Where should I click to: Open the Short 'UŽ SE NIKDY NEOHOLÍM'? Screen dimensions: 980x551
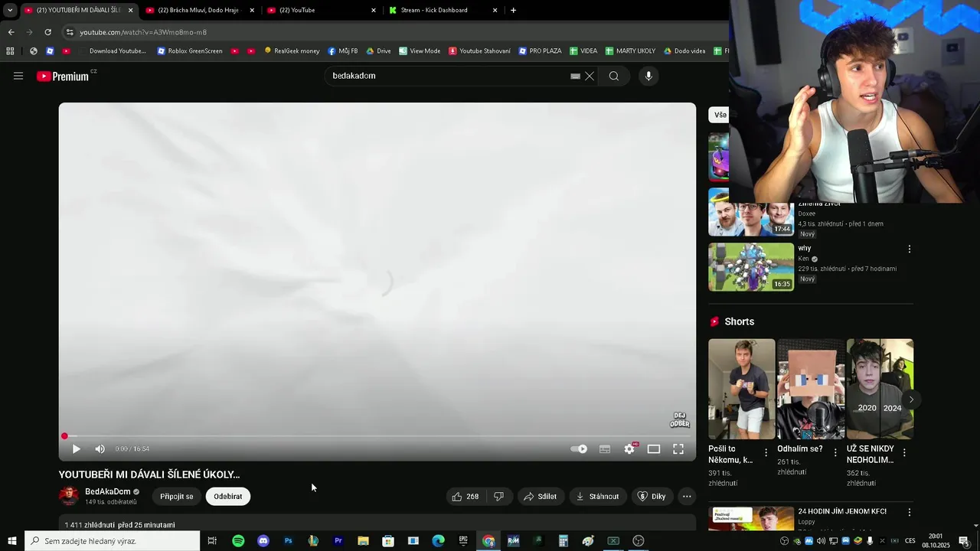[880, 389]
